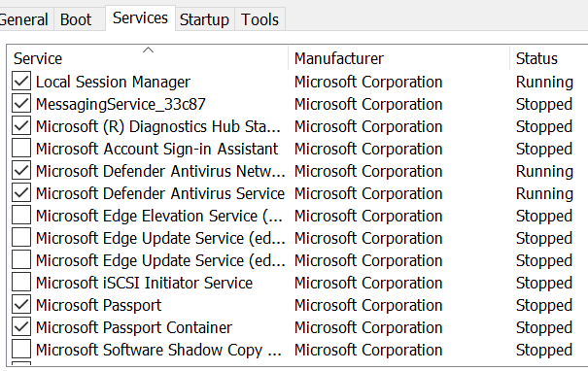Click manufacturer cell of Account Sign-in Assistant
The image size is (588, 371).
[368, 149]
